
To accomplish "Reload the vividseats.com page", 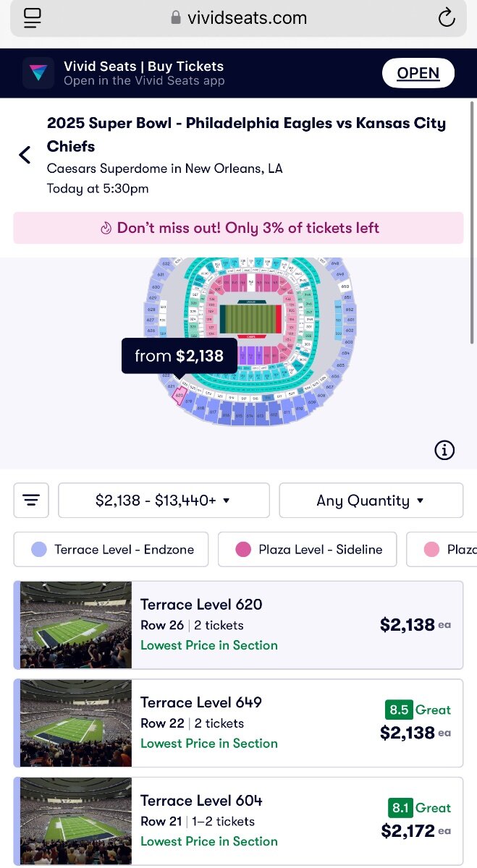I will pyautogui.click(x=446, y=18).
